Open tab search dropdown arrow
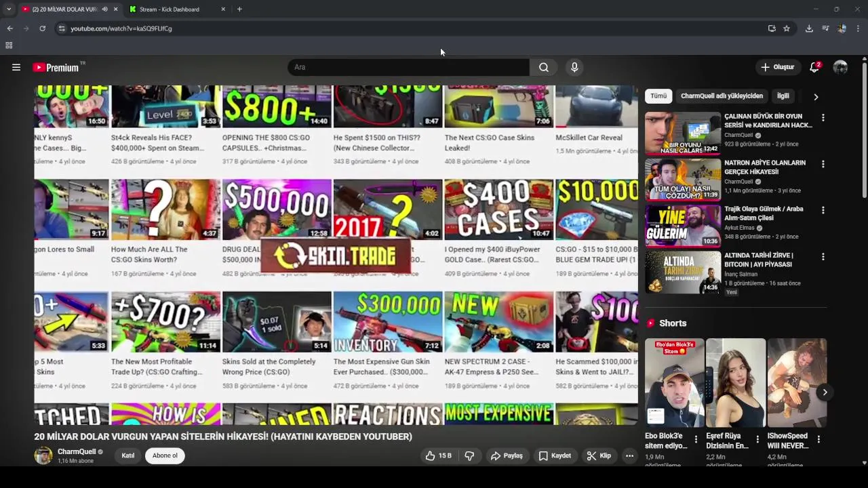The width and height of the screenshot is (868, 488). click(x=9, y=9)
